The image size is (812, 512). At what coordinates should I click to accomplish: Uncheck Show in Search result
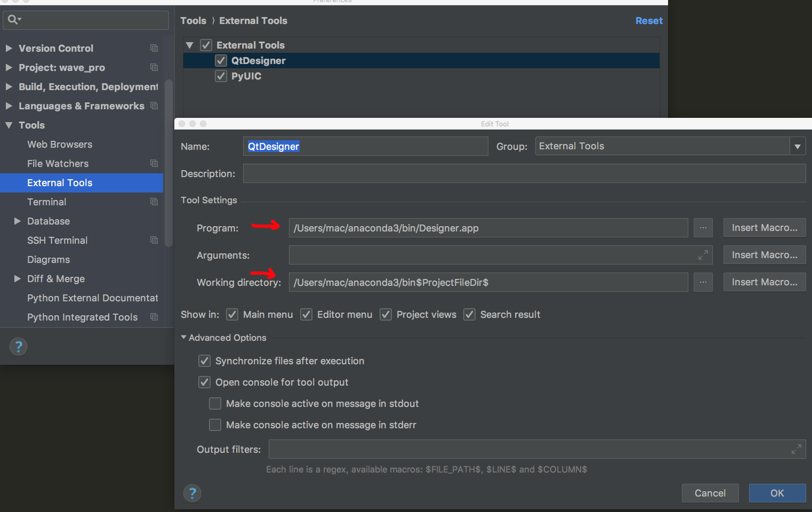(469, 315)
